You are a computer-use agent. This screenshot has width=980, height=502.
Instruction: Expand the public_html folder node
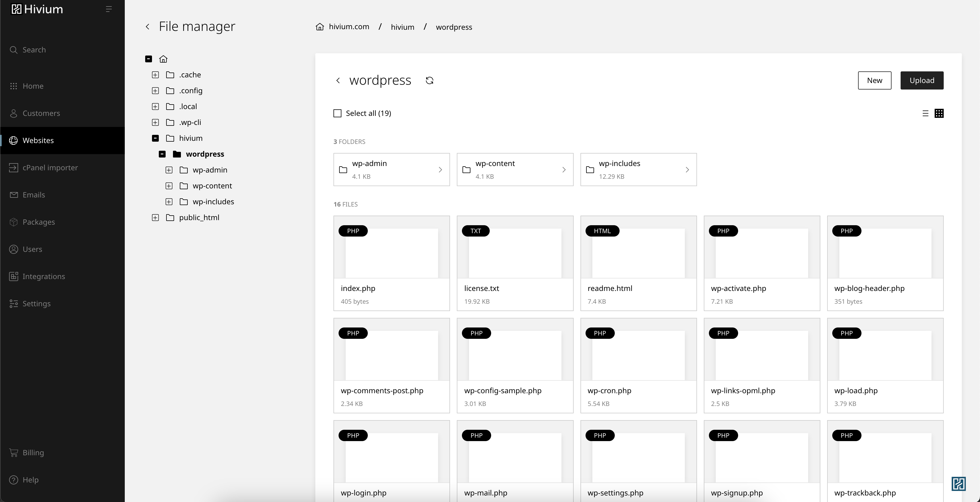pyautogui.click(x=155, y=217)
